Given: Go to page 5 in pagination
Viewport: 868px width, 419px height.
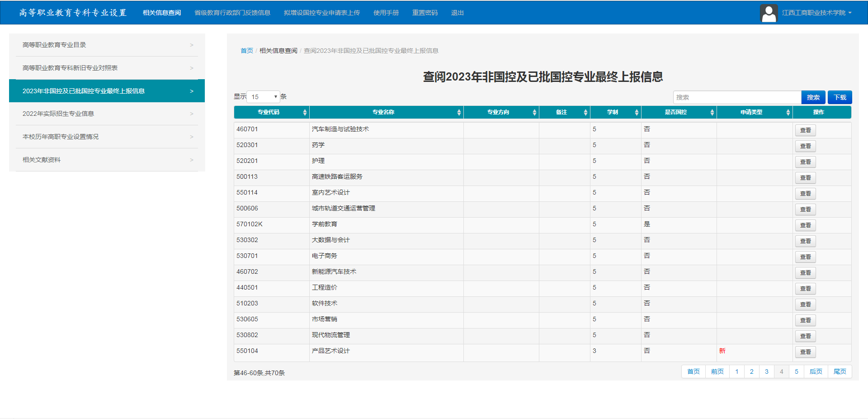Looking at the screenshot, I should [796, 371].
